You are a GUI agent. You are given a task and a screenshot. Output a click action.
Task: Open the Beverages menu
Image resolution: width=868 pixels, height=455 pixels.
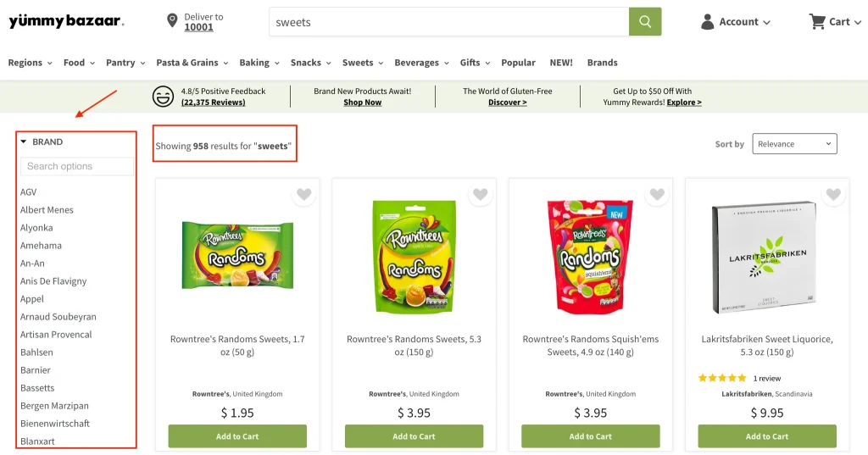pyautogui.click(x=421, y=63)
